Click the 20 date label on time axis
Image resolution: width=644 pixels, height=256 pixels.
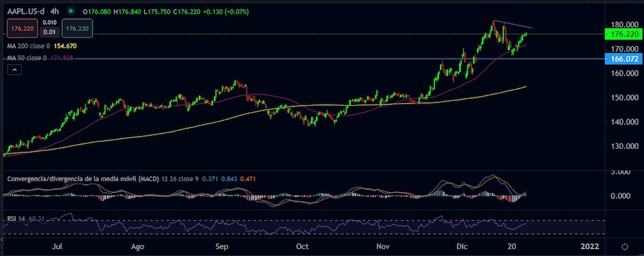tap(512, 246)
